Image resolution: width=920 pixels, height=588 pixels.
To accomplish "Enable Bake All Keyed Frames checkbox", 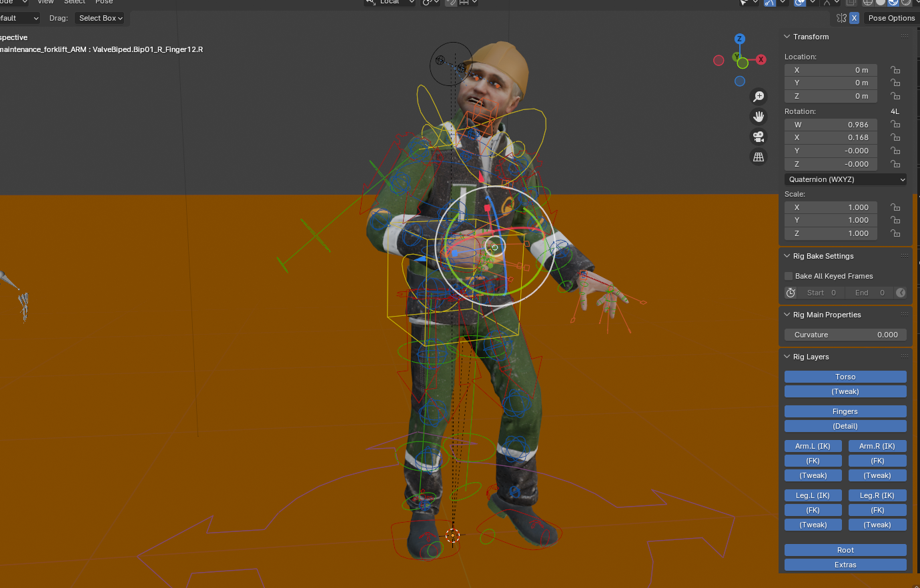I will [x=788, y=276].
